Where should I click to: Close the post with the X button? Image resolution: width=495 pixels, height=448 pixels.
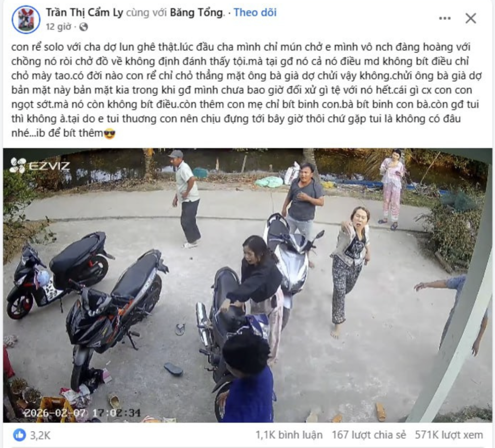[x=471, y=18]
